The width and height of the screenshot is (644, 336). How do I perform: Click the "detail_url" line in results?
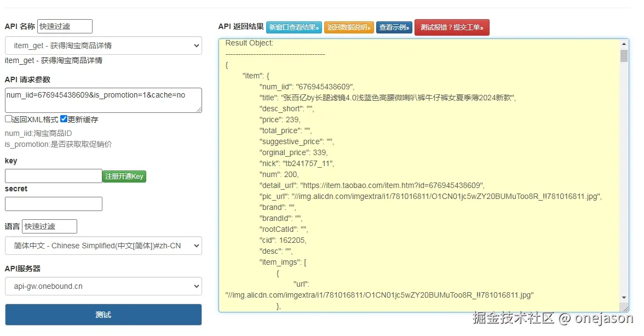(372, 185)
